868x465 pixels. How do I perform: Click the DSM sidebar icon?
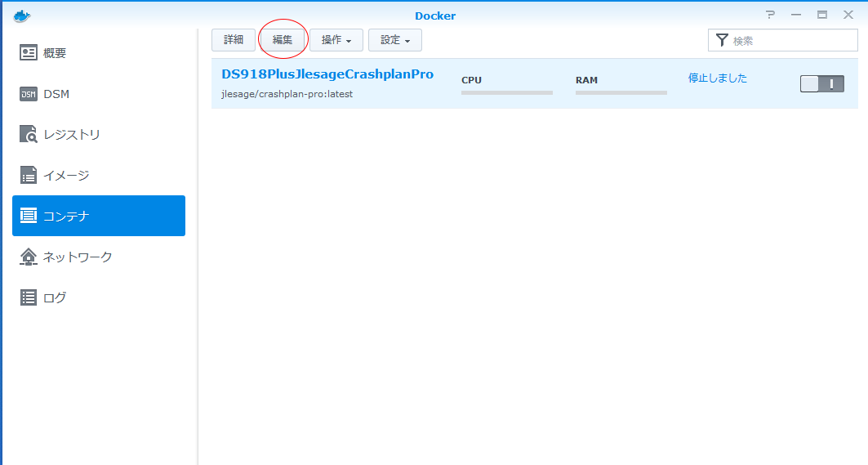coord(29,94)
